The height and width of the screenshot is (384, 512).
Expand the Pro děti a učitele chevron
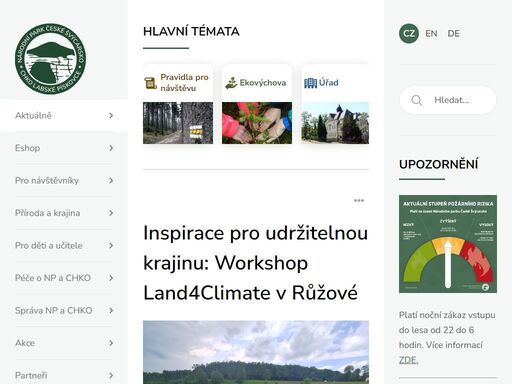point(111,246)
